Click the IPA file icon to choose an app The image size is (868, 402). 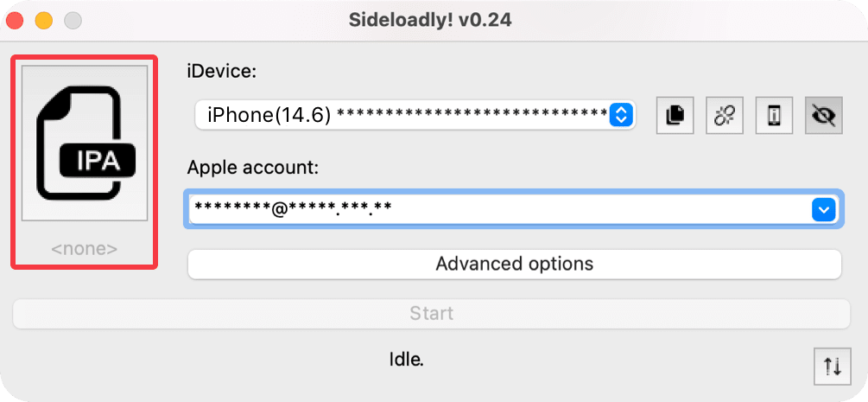tap(85, 144)
